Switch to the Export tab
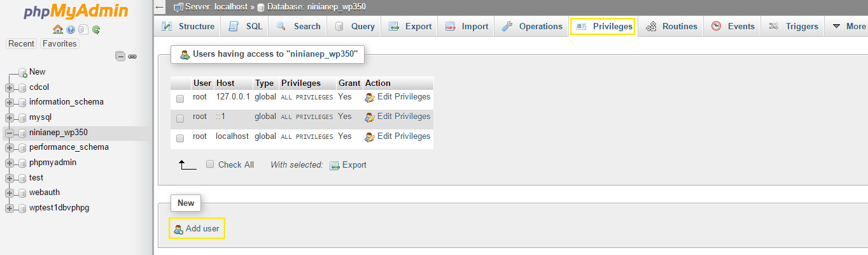 (410, 26)
